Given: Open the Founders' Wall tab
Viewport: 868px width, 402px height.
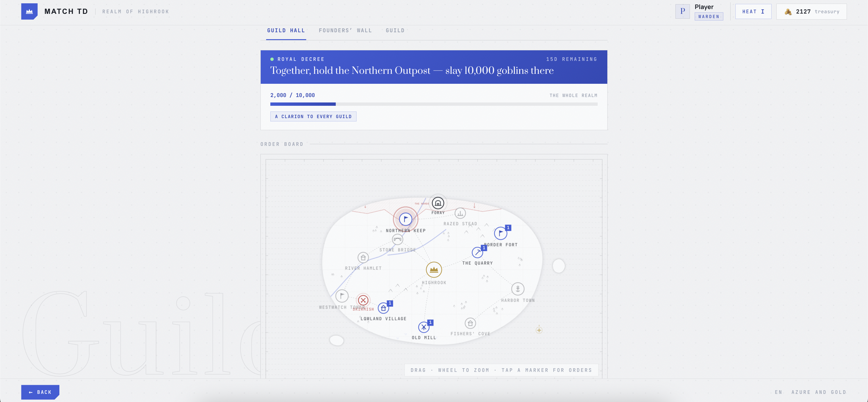Looking at the screenshot, I should click(345, 31).
